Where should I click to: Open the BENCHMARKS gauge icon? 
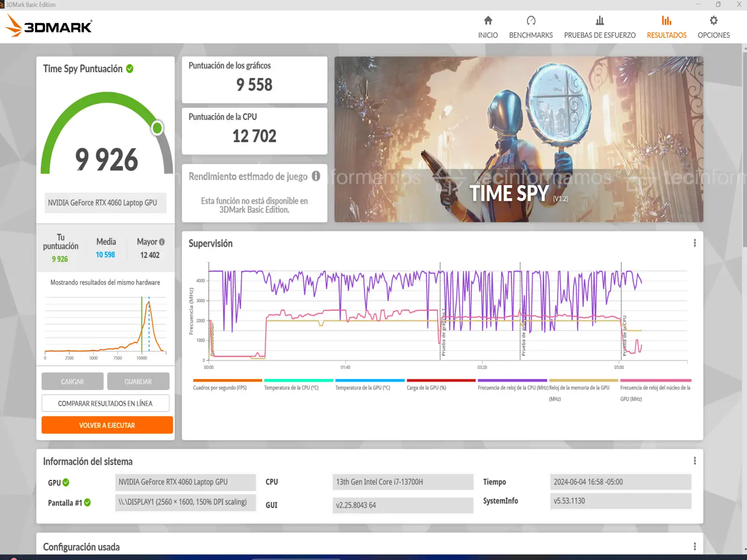[x=531, y=21]
